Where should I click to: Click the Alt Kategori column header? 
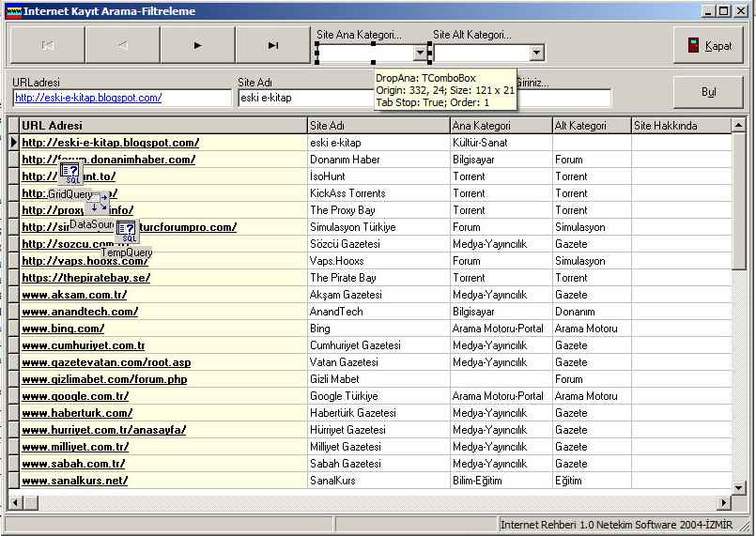point(592,126)
